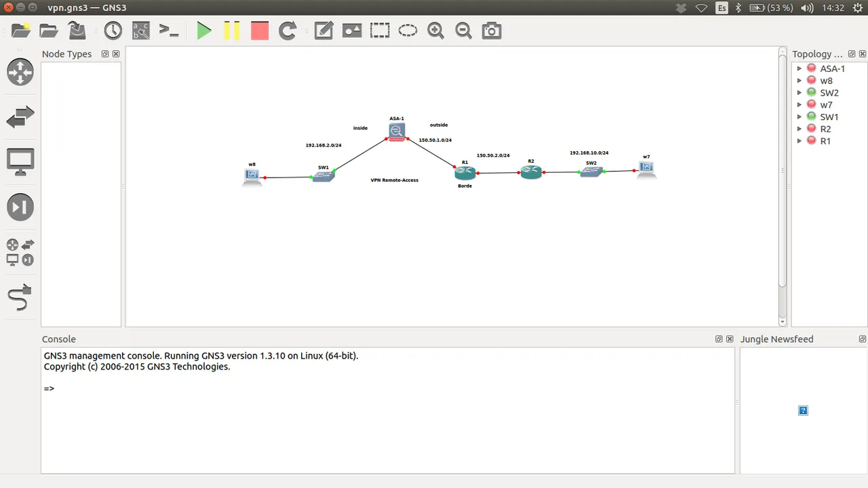The height and width of the screenshot is (488, 868).
Task: Select the 150.50.1.0/24 network label
Action: [435, 140]
